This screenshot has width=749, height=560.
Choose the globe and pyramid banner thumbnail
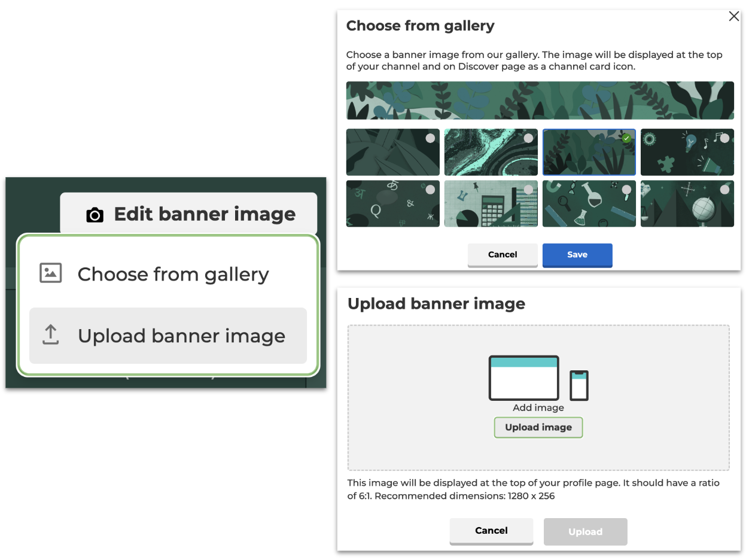(x=687, y=204)
